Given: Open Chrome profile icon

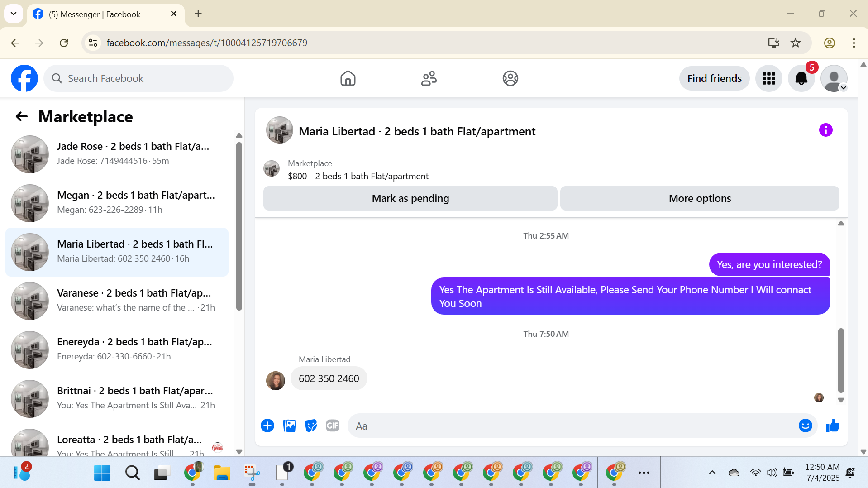Looking at the screenshot, I should 829,43.
